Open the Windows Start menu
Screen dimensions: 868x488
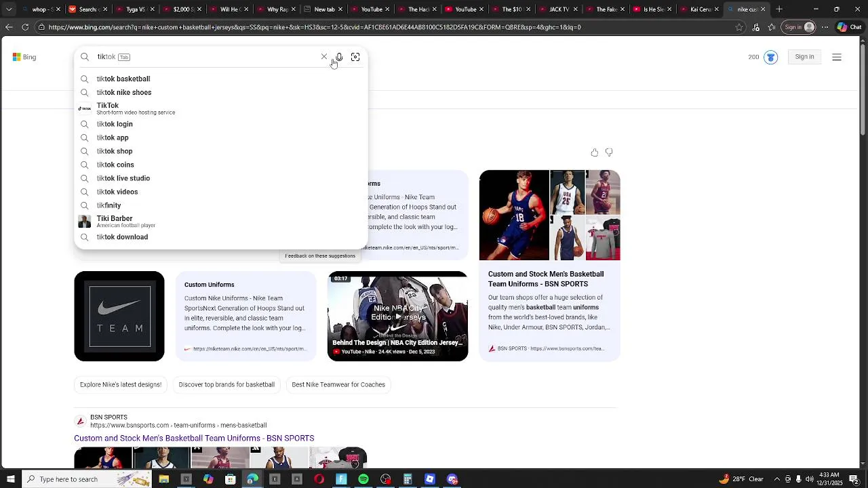pyautogui.click(x=9, y=479)
